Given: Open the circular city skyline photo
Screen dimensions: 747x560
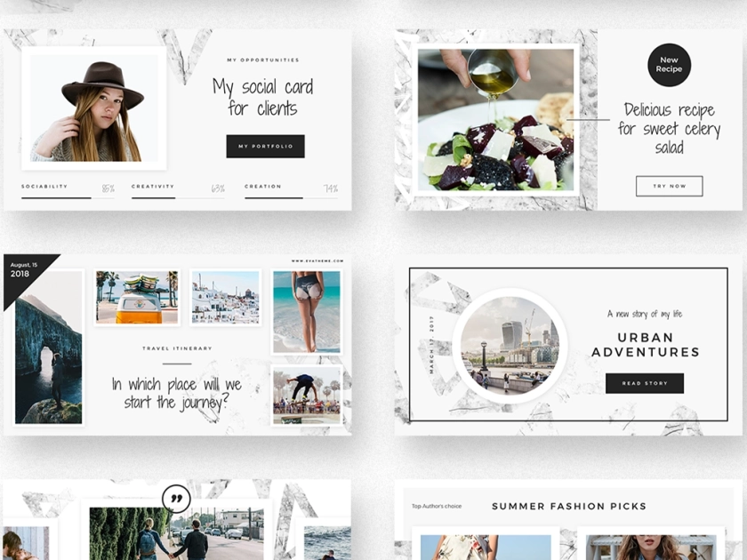Looking at the screenshot, I should point(510,346).
